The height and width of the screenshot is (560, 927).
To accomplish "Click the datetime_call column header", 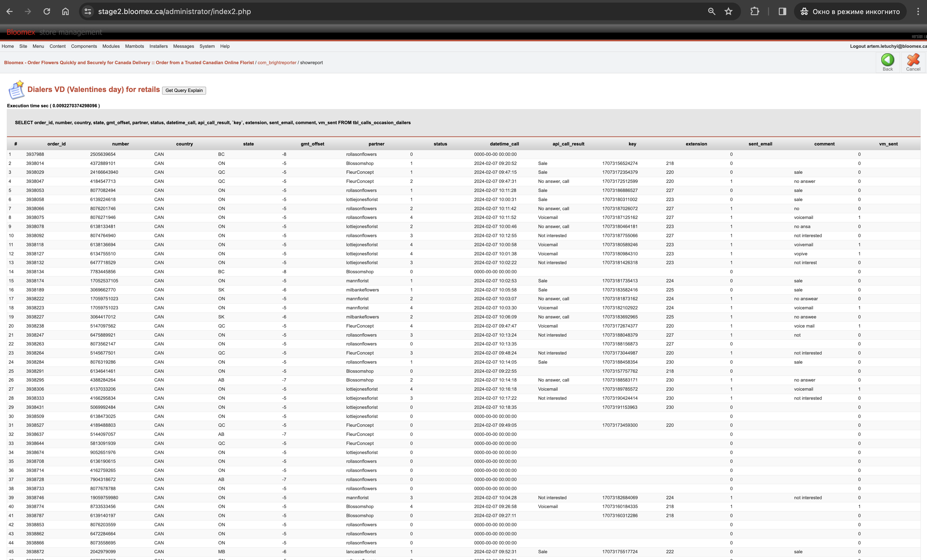I will (x=505, y=144).
